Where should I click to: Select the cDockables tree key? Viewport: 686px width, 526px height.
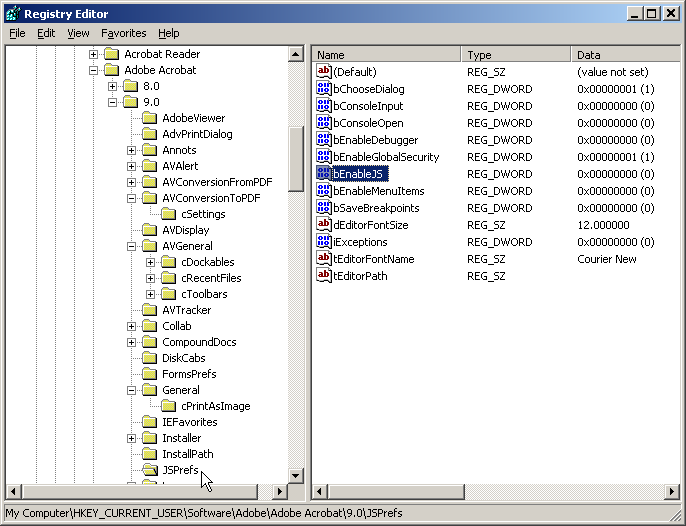(x=208, y=262)
